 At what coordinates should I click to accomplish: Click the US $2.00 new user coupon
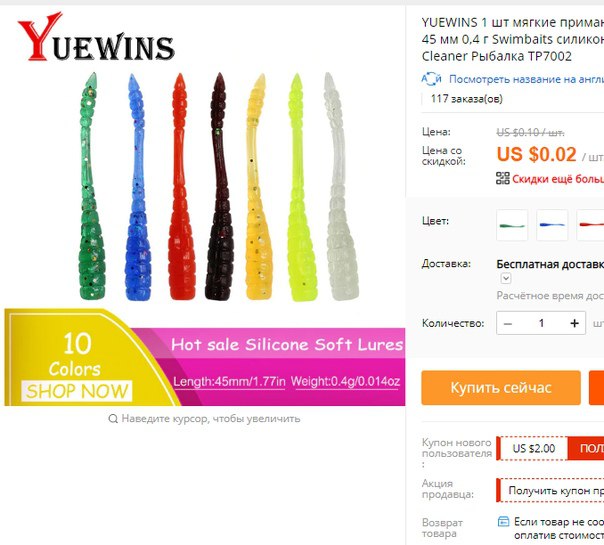(x=534, y=448)
